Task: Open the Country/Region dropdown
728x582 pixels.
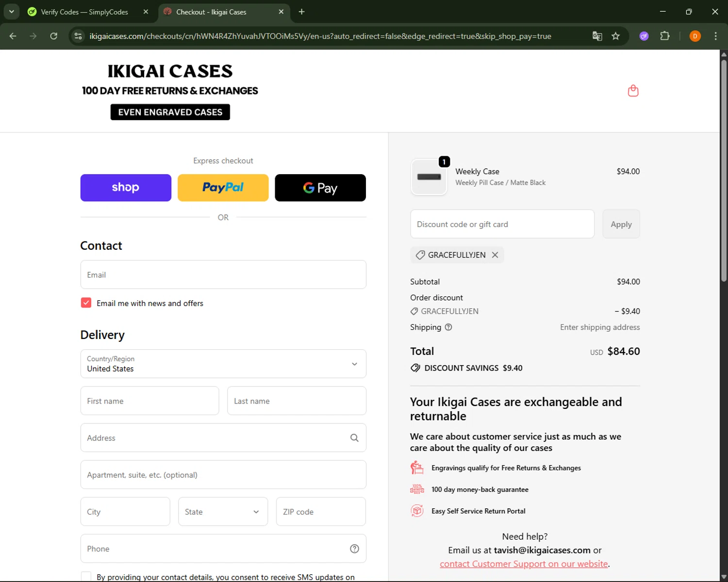Action: (223, 364)
